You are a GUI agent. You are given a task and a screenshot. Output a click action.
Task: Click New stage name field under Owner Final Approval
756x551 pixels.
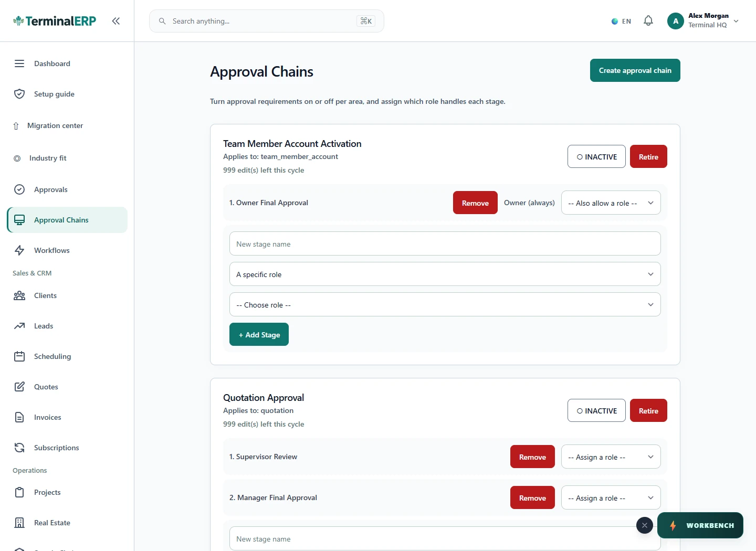coord(445,243)
